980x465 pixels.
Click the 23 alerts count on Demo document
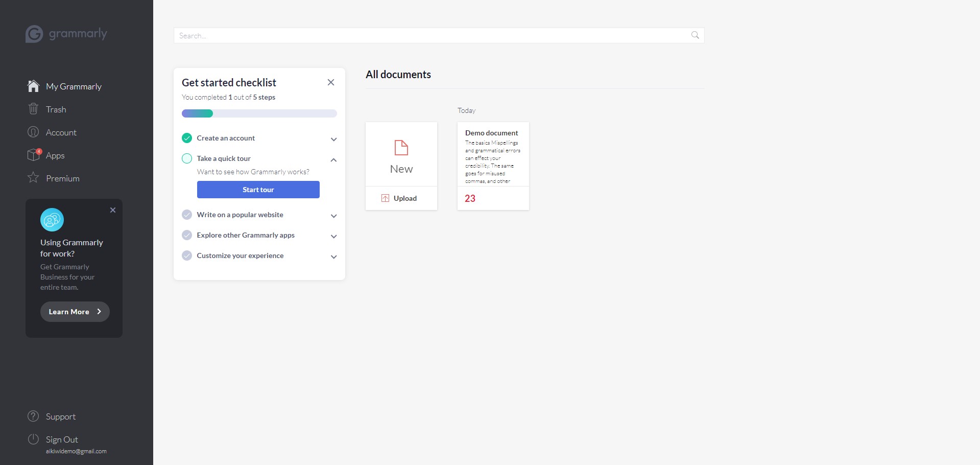(x=470, y=198)
